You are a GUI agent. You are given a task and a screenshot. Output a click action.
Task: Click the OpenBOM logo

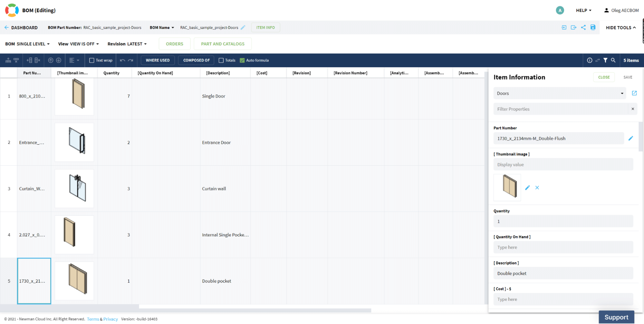(x=12, y=10)
